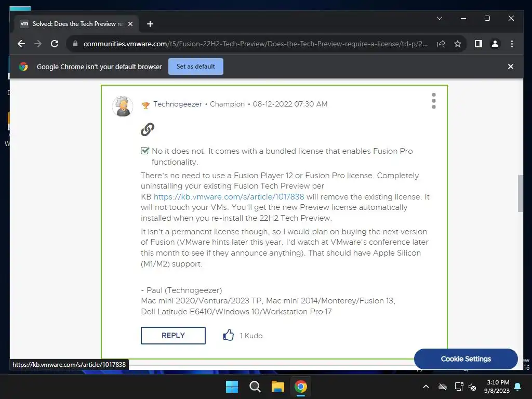Open the Chrome side panel

[478, 44]
